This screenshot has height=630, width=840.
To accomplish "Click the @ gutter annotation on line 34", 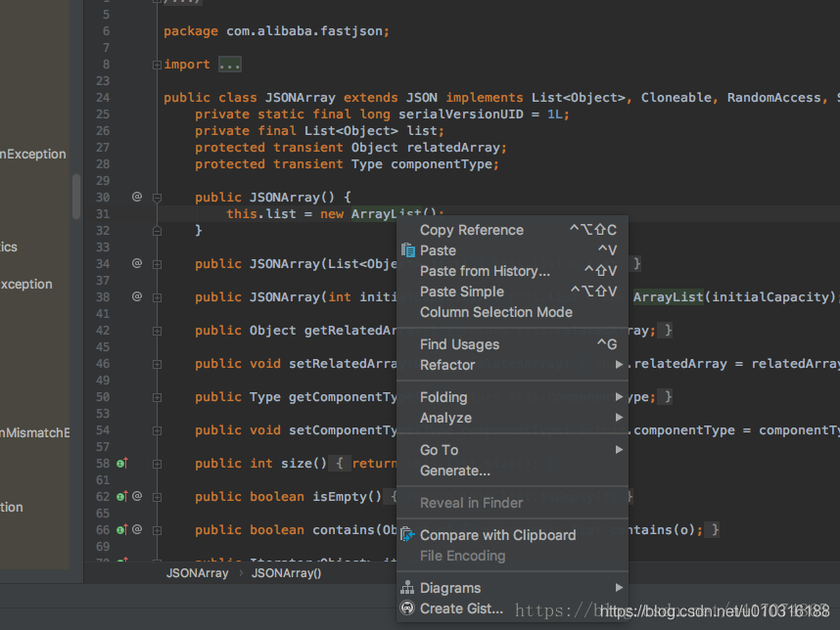I will pyautogui.click(x=137, y=263).
